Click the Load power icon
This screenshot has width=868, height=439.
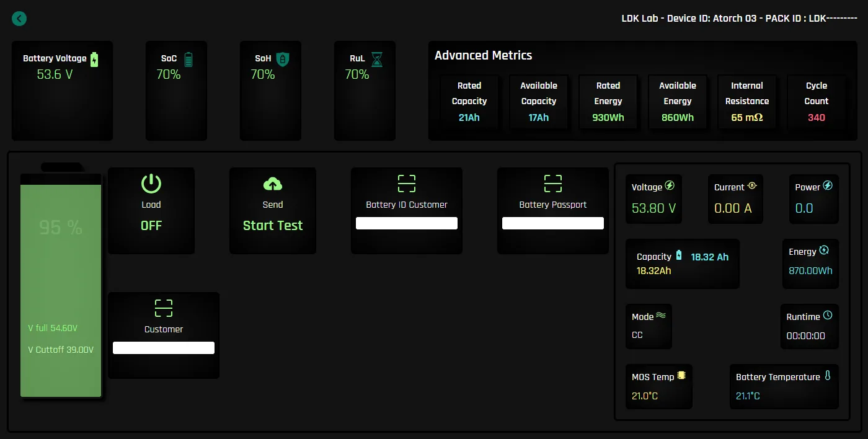[x=151, y=184]
